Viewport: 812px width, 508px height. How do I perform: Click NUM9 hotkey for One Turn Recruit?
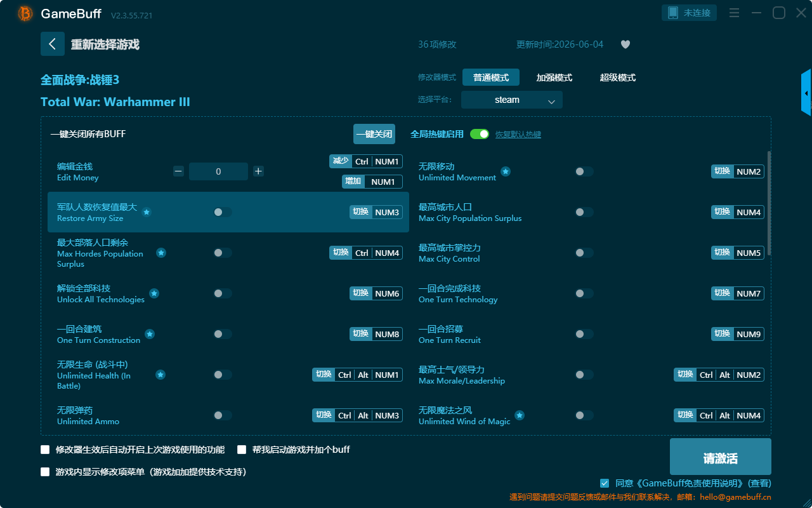[x=738, y=334]
